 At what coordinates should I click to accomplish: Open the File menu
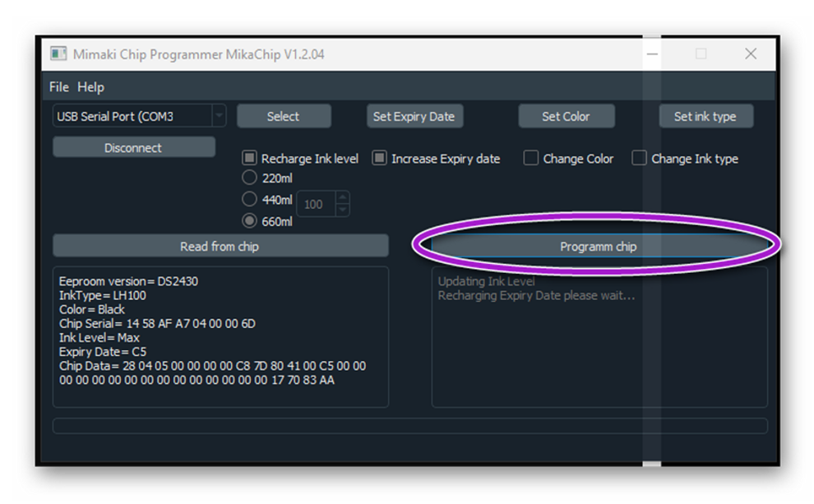(x=58, y=87)
